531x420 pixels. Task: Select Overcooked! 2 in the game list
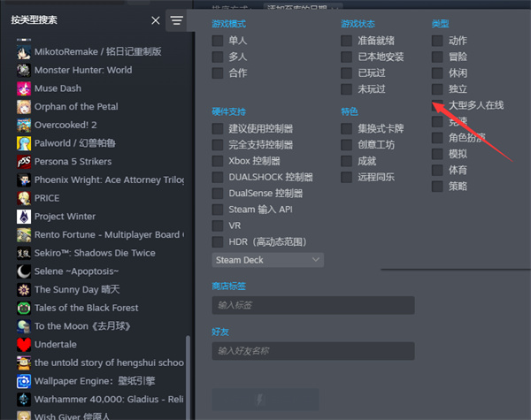point(65,125)
